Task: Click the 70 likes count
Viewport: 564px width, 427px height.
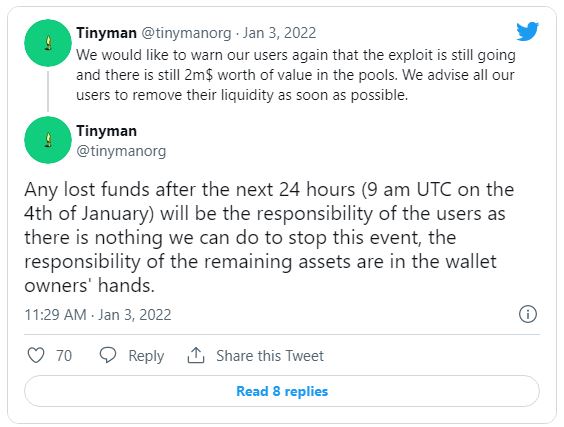Action: (64, 355)
